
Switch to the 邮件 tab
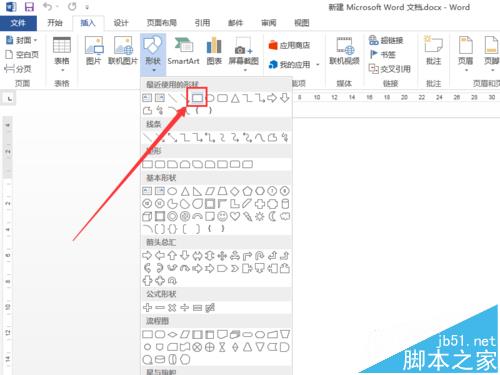pos(235,23)
